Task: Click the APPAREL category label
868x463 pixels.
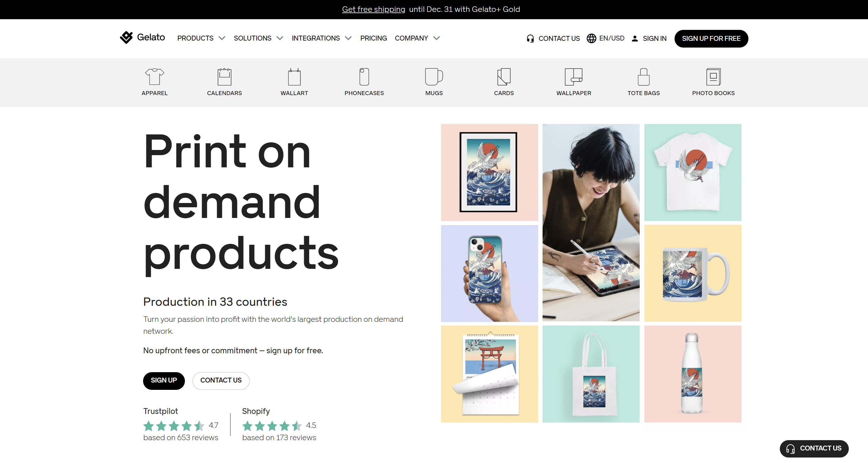Action: [154, 93]
